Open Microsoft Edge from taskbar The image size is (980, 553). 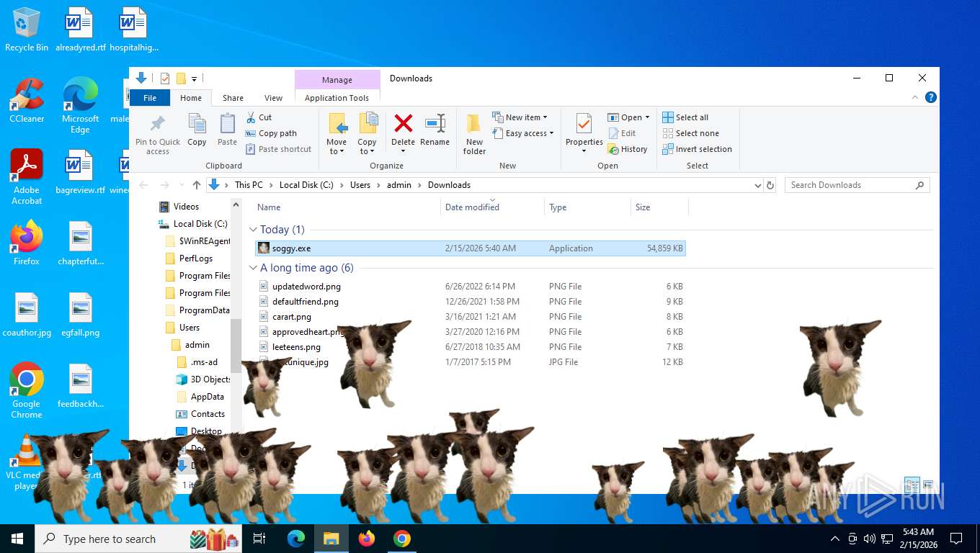coord(296,539)
